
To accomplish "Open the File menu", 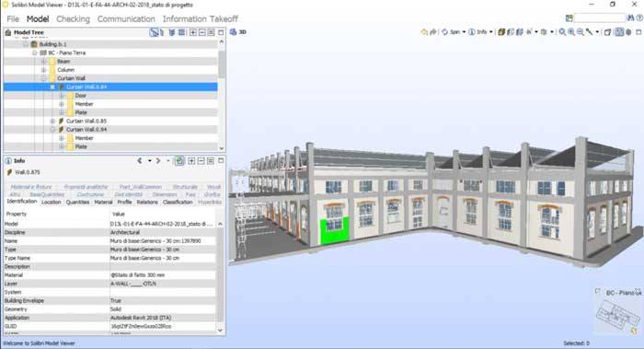I will pyautogui.click(x=13, y=19).
